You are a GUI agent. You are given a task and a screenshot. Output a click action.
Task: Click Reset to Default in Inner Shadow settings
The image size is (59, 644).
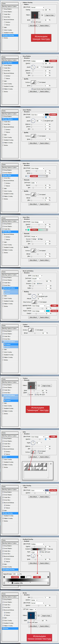coord(44,143)
